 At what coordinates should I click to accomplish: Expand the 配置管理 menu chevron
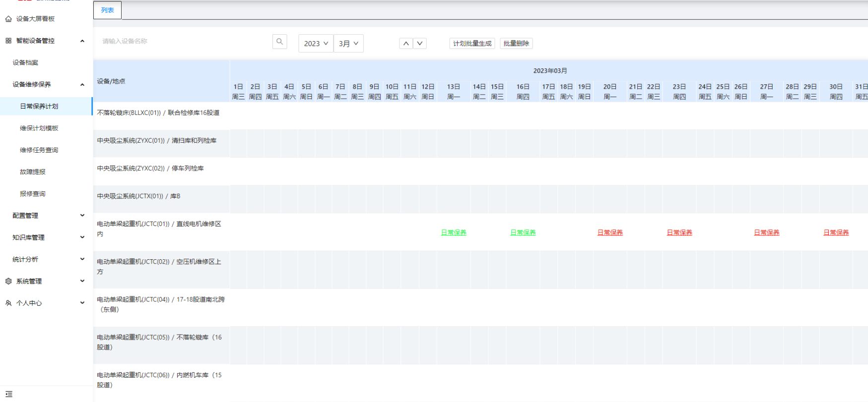pyautogui.click(x=82, y=215)
